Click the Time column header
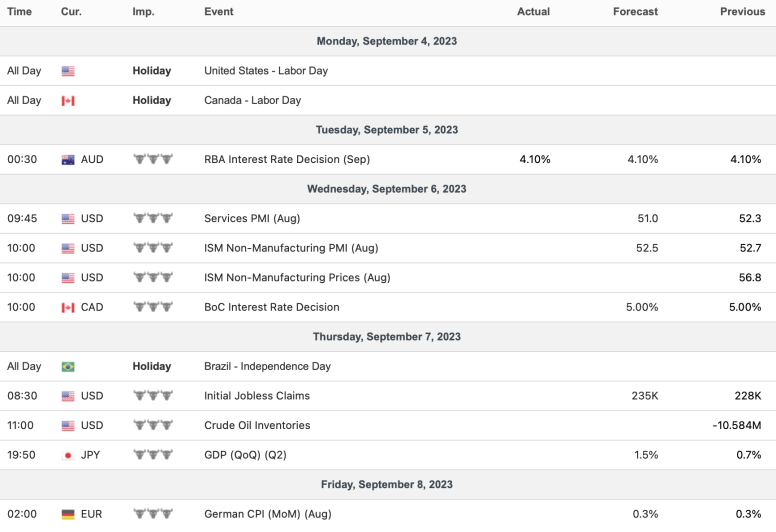 point(19,12)
